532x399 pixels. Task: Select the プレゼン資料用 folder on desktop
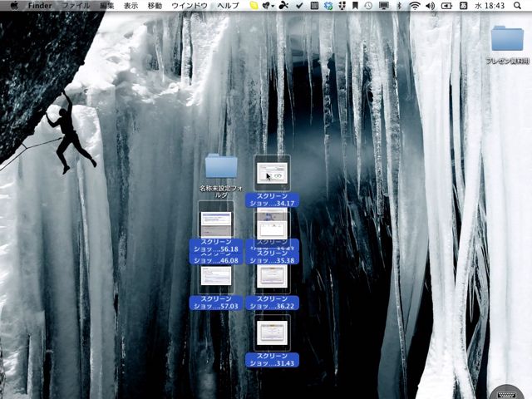pos(507,38)
